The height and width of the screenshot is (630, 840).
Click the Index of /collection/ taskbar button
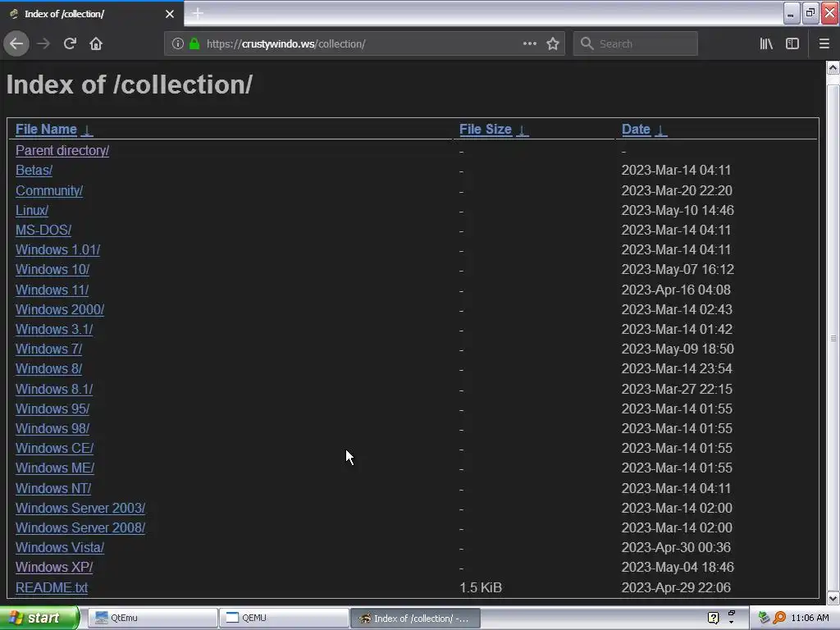(x=415, y=619)
